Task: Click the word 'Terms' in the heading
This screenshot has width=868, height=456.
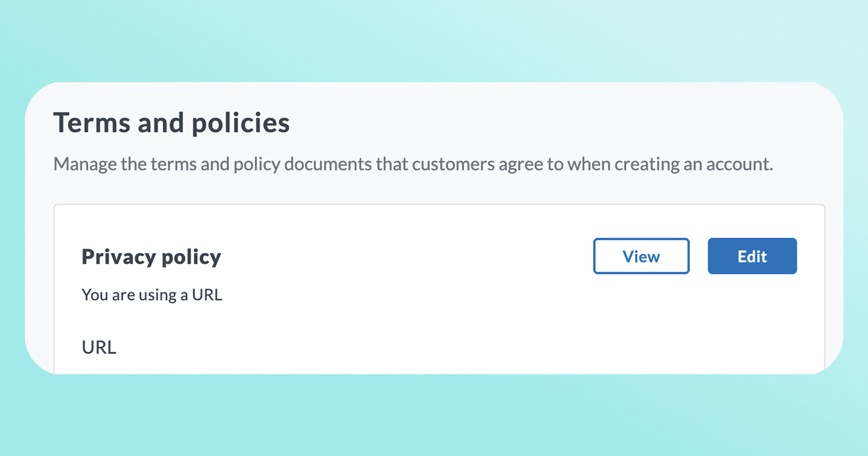Action: click(92, 123)
